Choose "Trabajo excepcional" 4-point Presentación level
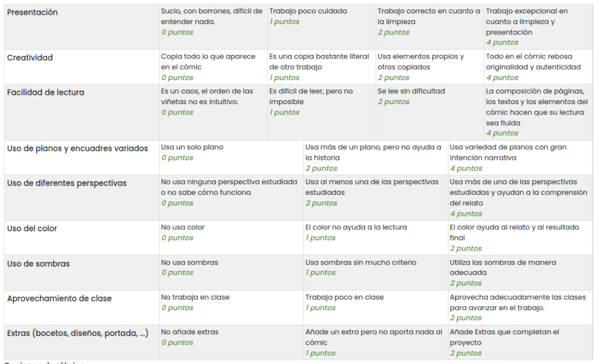This screenshot has height=364, width=600. click(538, 26)
